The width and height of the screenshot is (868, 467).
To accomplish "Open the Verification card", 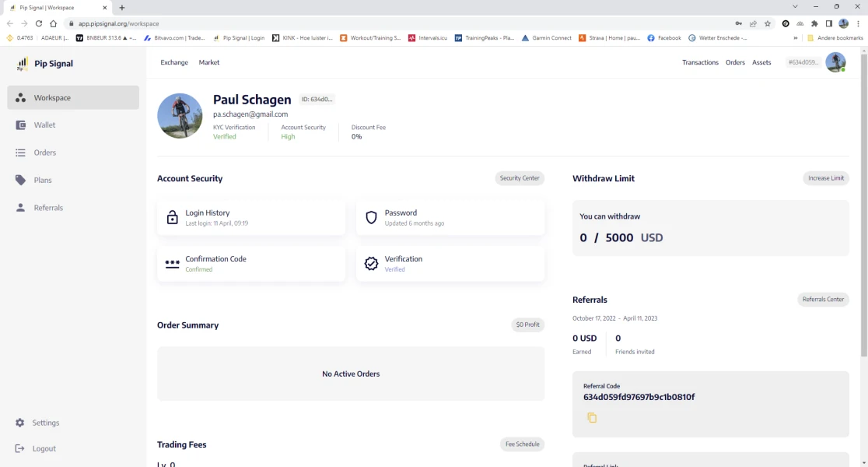I will pyautogui.click(x=450, y=264).
